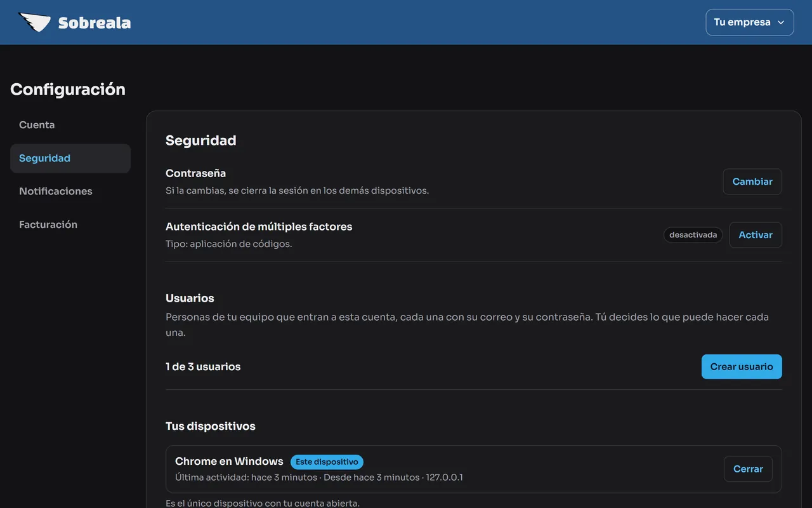
Task: Click the Tipo: aplicación de códigos text
Action: pos(229,244)
